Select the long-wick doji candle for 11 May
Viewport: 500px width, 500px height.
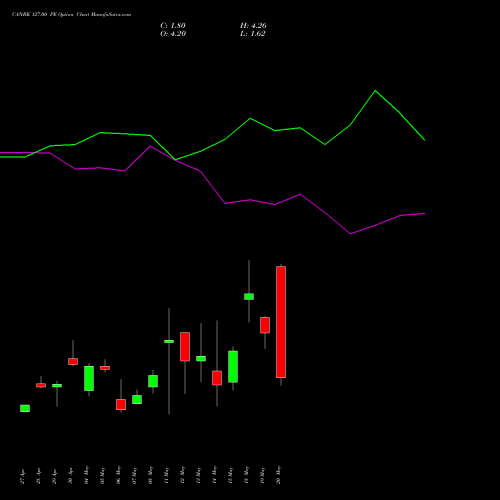click(169, 341)
